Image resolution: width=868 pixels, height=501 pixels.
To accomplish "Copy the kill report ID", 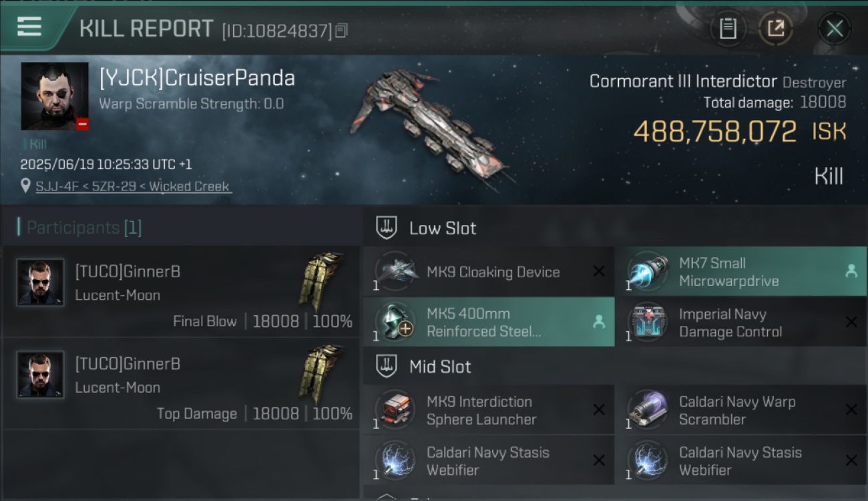I will pos(341,30).
